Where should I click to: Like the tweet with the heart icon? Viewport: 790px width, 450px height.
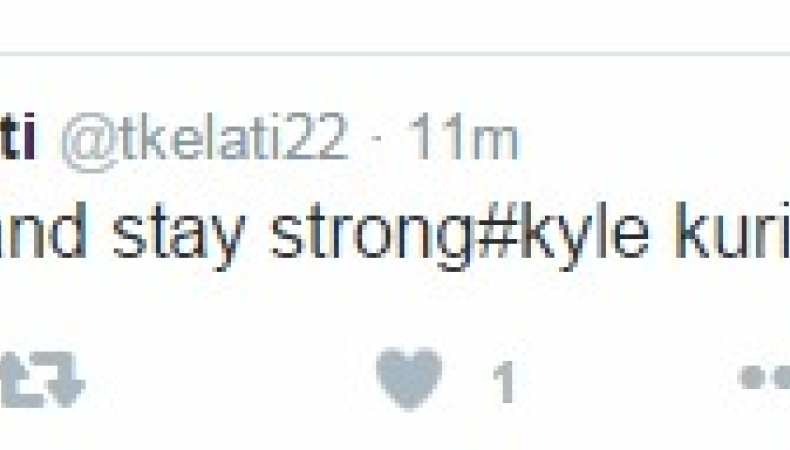[409, 378]
